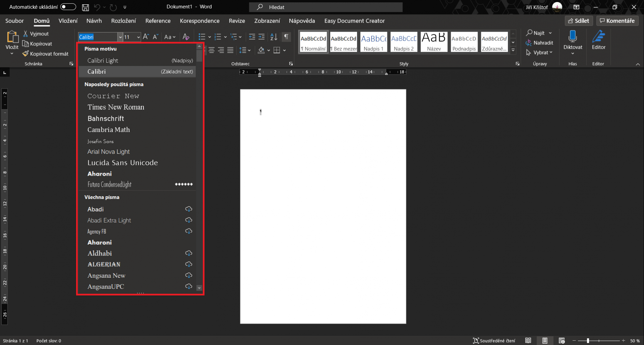Image resolution: width=644 pixels, height=345 pixels.
Task: Switch to Soustředěné čtení focus mode
Action: point(494,341)
